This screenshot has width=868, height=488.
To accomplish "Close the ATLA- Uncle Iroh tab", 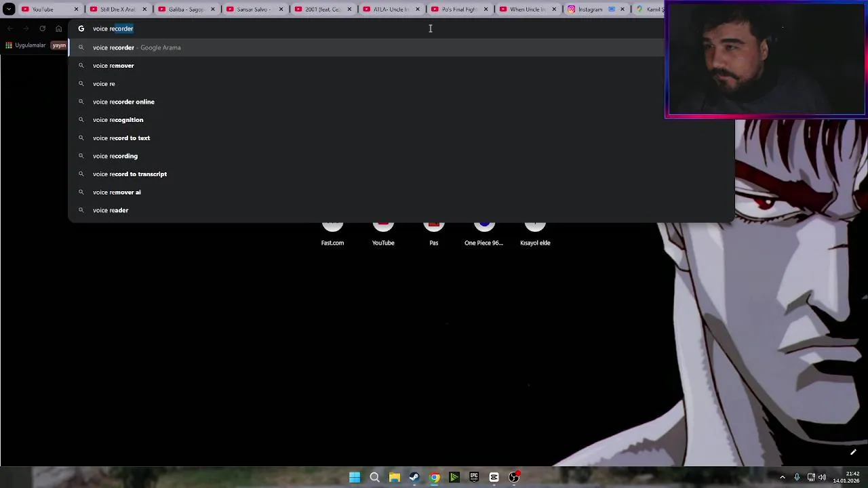I will coord(418,9).
